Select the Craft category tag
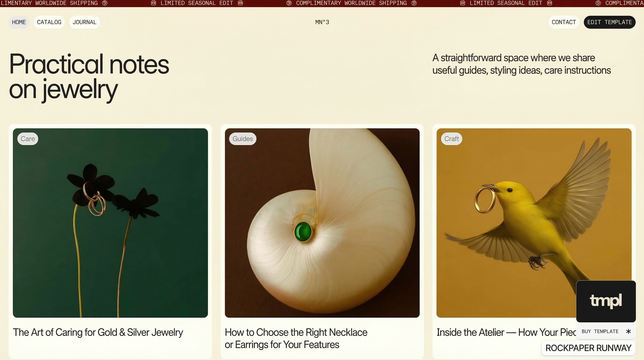 pos(451,139)
